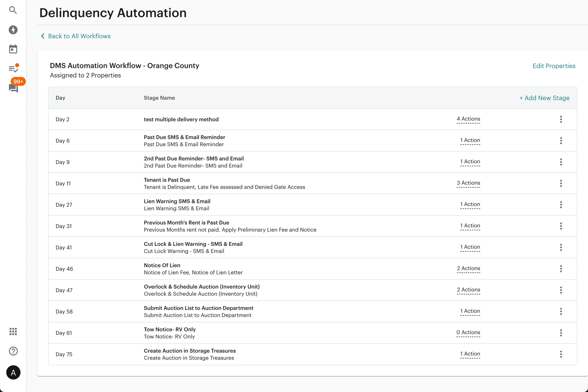Open the apps grid icon
This screenshot has width=588, height=392.
(13, 331)
